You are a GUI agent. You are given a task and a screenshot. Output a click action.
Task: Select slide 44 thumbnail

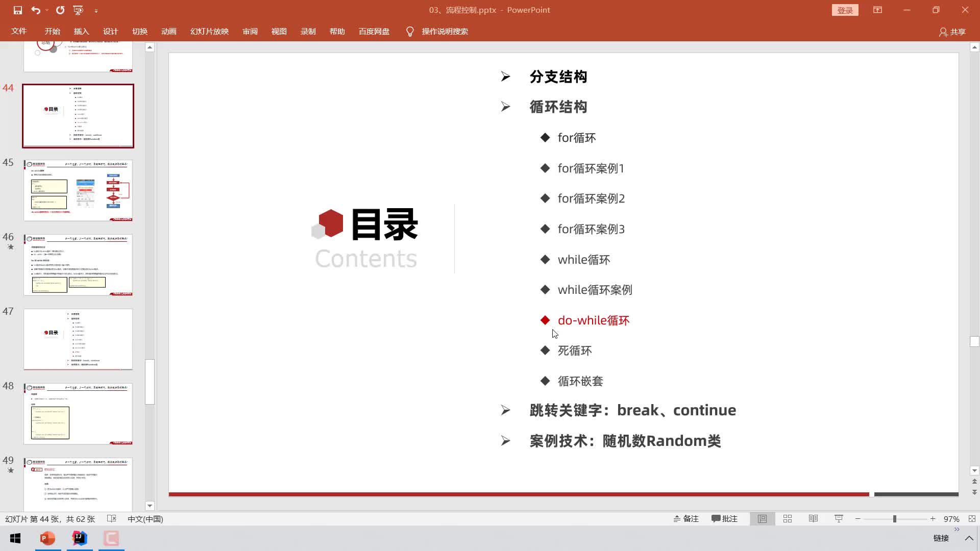coord(78,116)
